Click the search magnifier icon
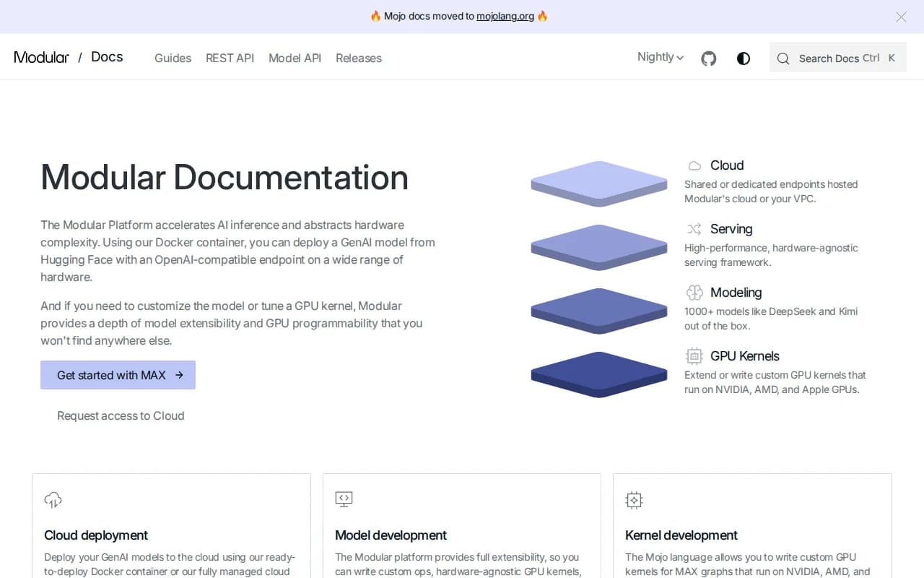The height and width of the screenshot is (578, 924). coord(783,59)
